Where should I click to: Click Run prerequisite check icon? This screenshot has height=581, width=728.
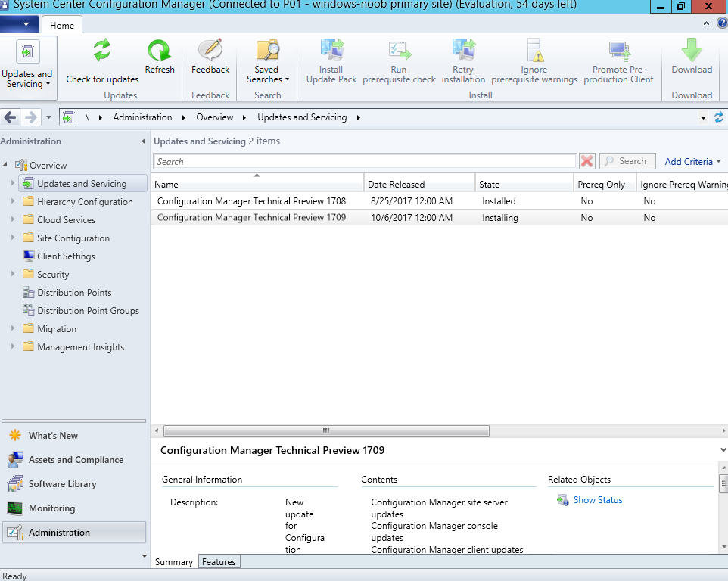(x=400, y=51)
